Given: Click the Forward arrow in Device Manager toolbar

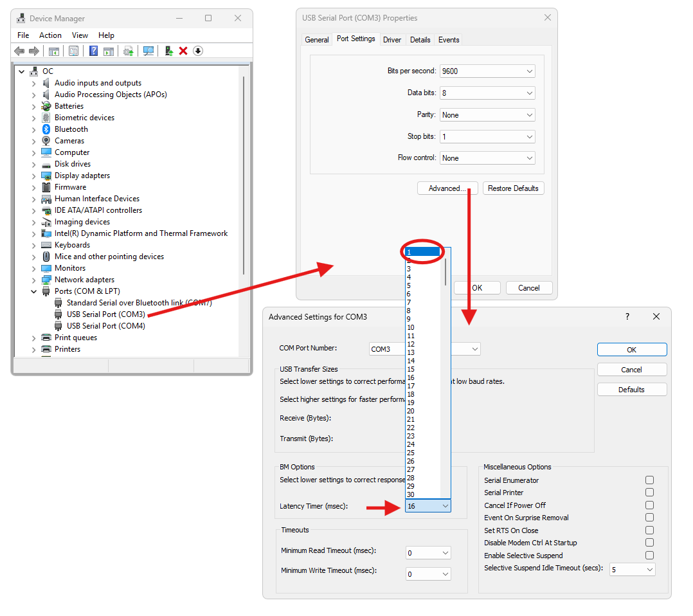Looking at the screenshot, I should (34, 51).
